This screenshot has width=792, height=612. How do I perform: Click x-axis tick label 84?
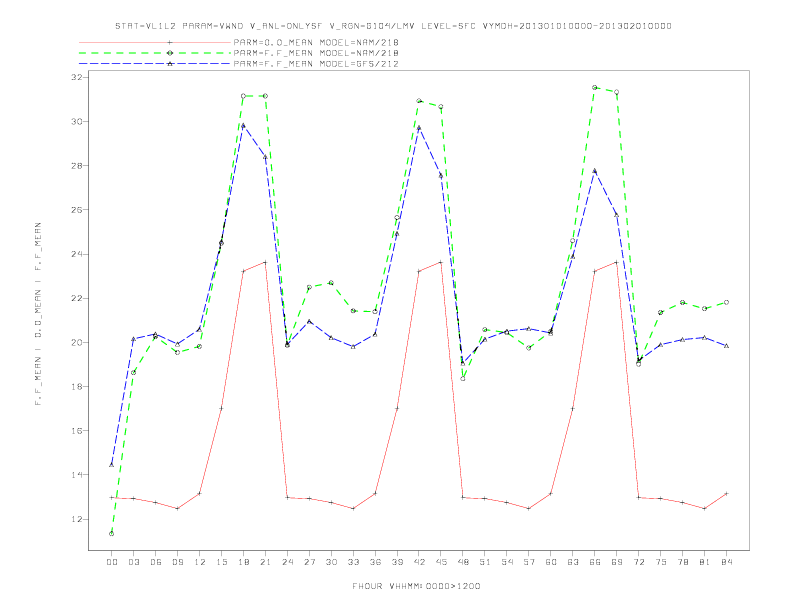point(726,562)
